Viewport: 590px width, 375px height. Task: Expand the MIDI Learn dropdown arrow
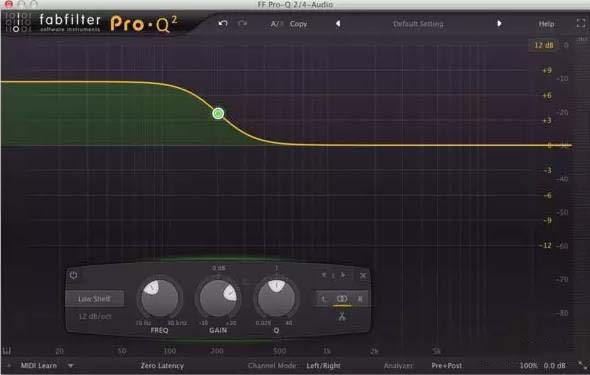[x=70, y=365]
